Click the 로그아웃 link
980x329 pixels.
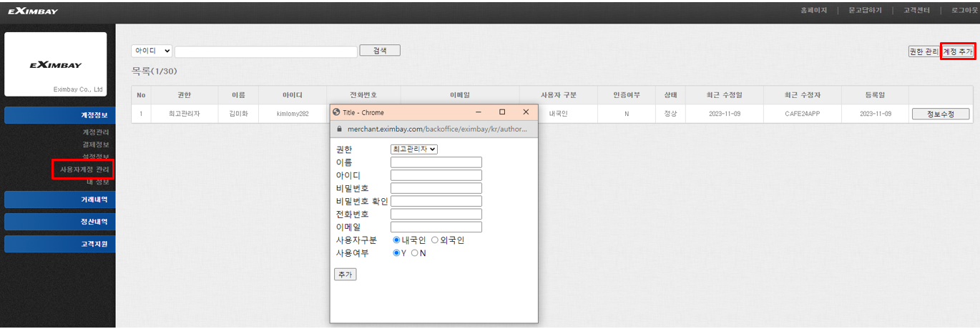coord(965,11)
